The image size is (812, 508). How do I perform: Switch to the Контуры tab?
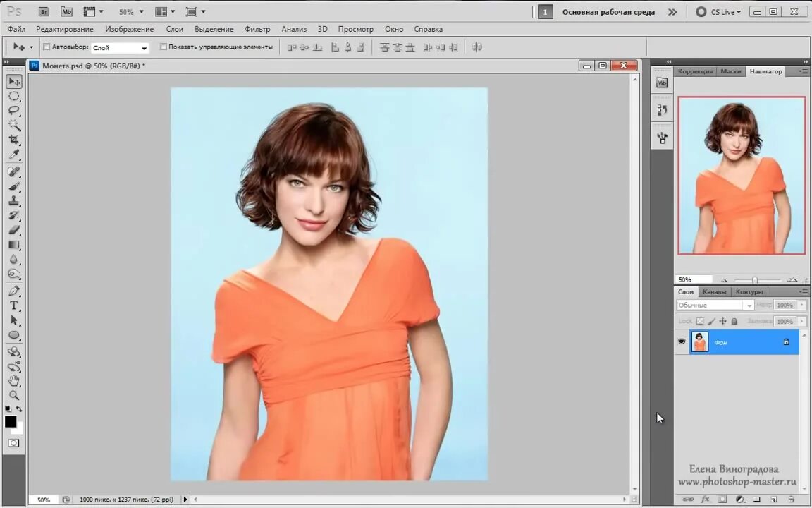coord(749,292)
